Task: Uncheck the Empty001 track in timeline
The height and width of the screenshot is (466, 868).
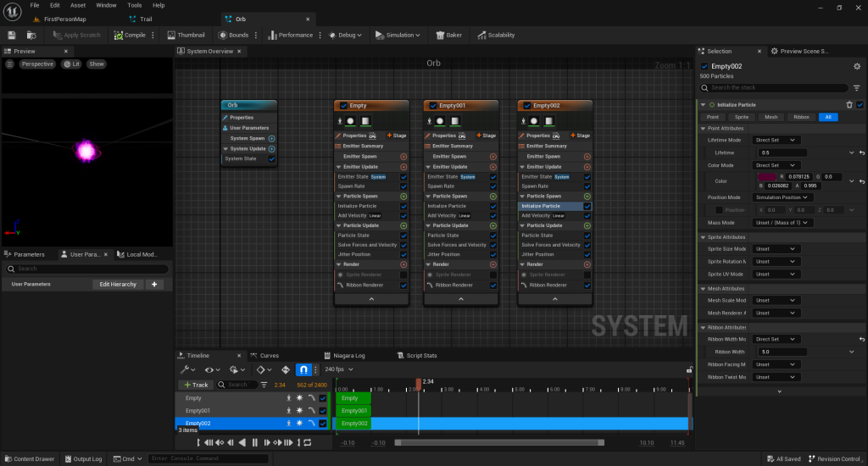Action: [322, 410]
